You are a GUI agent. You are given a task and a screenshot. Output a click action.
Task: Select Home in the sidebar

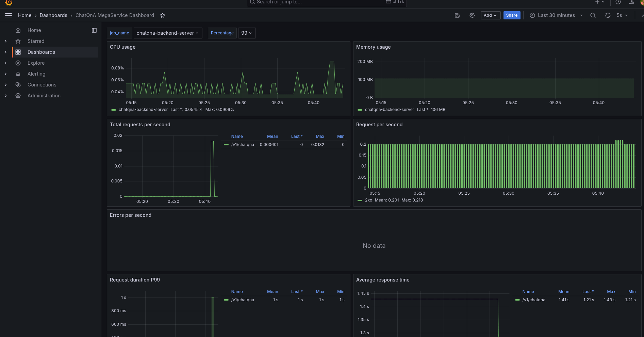[34, 30]
